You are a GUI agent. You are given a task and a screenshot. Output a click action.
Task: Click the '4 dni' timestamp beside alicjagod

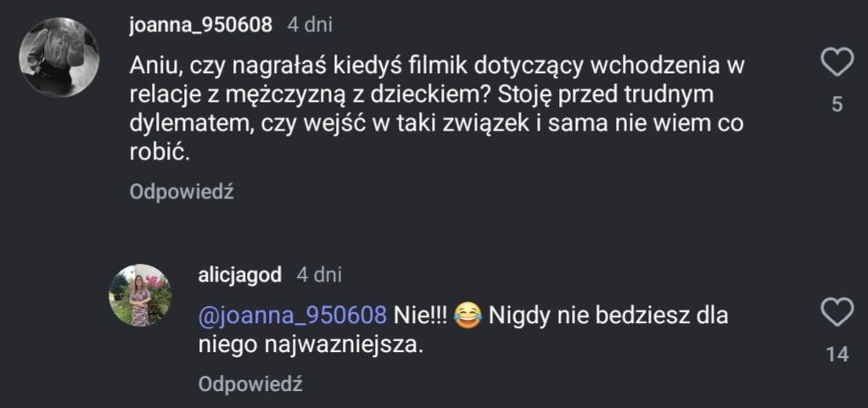point(319,276)
